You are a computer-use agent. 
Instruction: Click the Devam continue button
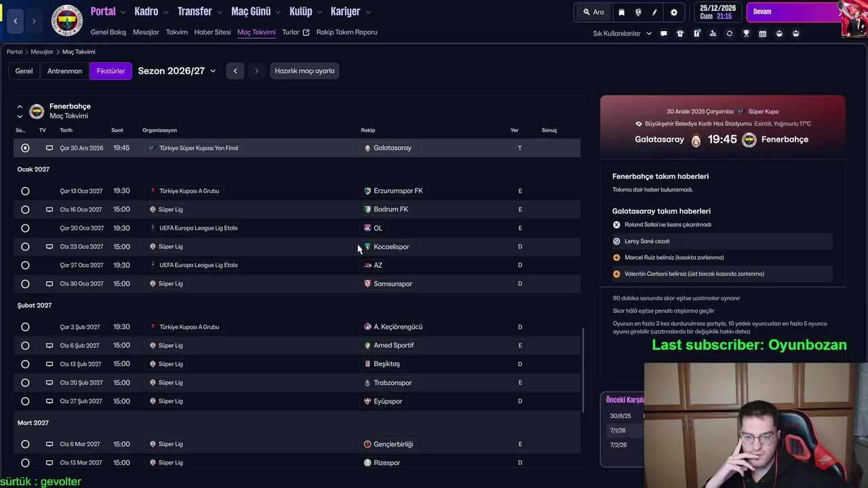[x=793, y=12]
